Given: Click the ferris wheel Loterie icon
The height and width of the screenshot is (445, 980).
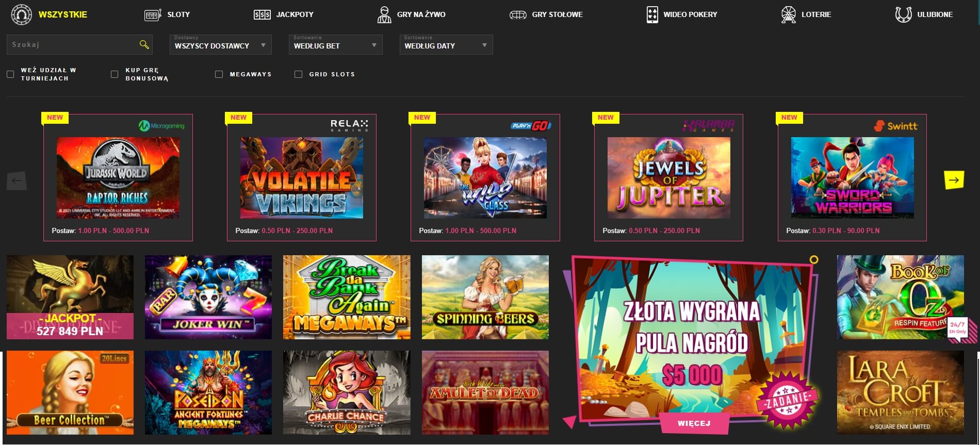Looking at the screenshot, I should (788, 14).
